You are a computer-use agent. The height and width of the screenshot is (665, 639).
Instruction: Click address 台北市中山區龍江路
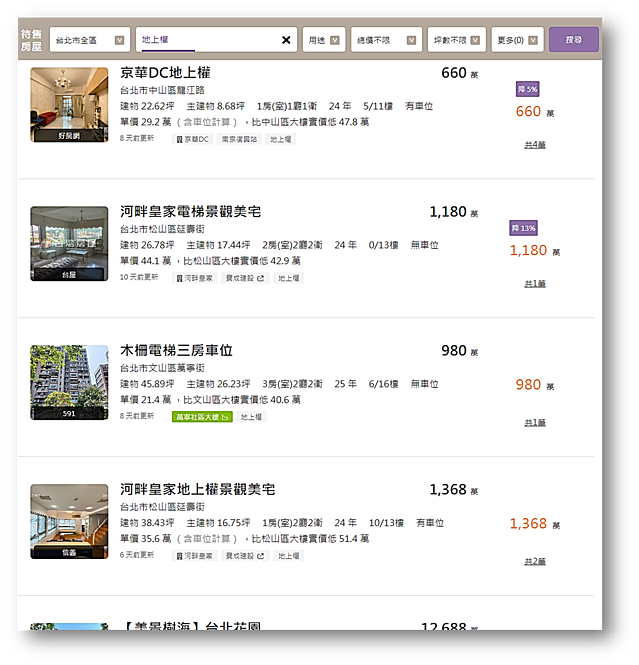(162, 90)
